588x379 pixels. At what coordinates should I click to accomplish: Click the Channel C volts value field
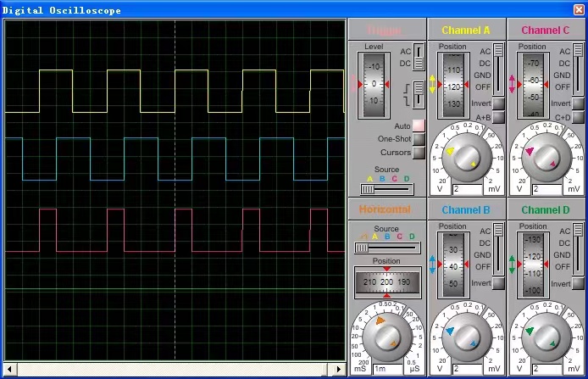546,189
